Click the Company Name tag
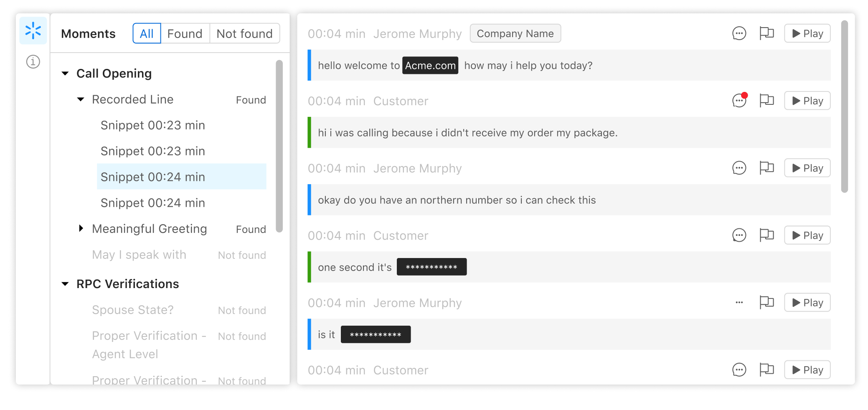 [x=515, y=33]
